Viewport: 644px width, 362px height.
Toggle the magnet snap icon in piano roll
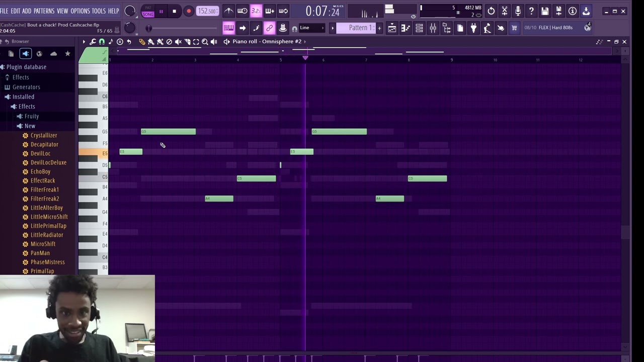point(102,42)
